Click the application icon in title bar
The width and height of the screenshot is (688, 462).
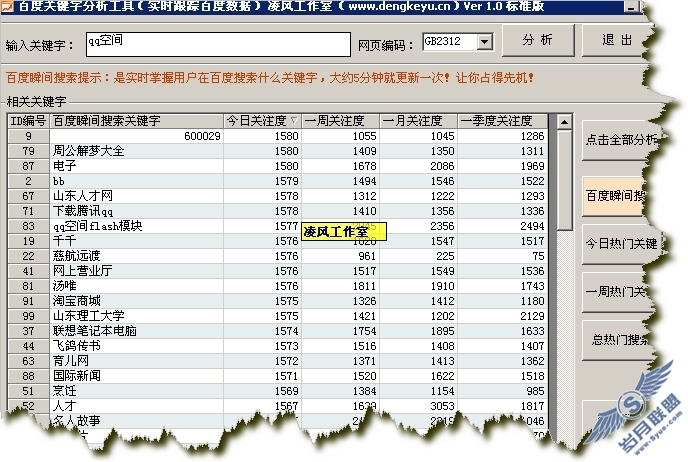(7, 6)
